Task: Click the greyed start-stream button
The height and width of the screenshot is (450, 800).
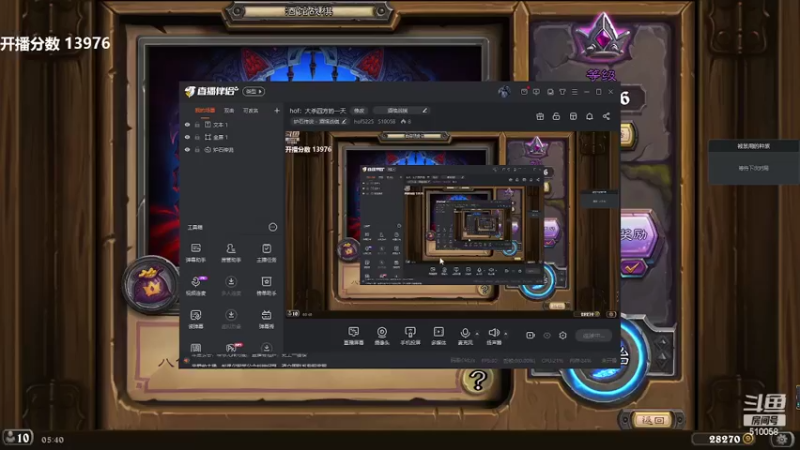Action: 593,336
